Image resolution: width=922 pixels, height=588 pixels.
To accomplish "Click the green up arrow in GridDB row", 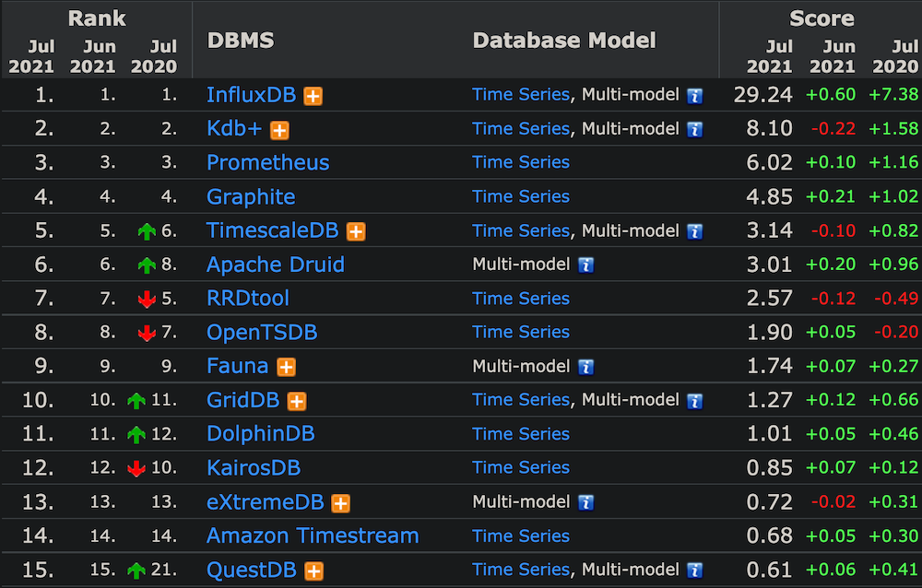I will pos(136,401).
